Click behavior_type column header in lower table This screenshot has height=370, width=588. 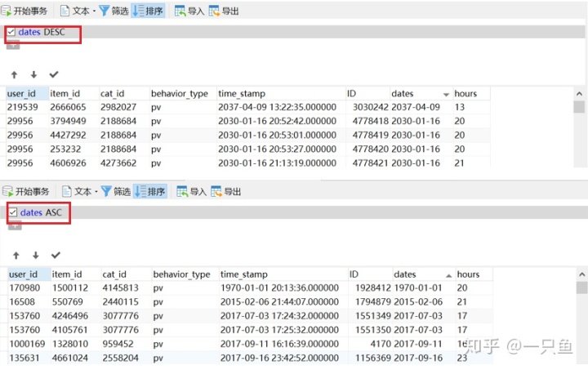185,274
